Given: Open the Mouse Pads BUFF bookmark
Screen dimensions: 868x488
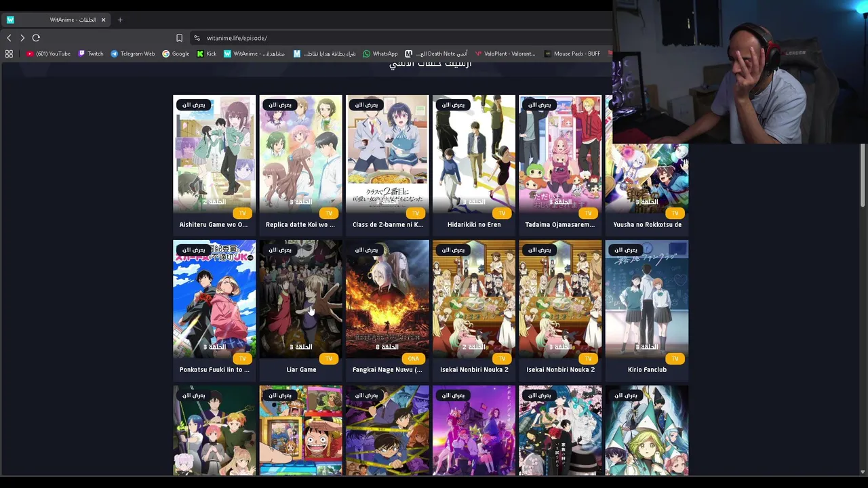Looking at the screenshot, I should pyautogui.click(x=572, y=54).
